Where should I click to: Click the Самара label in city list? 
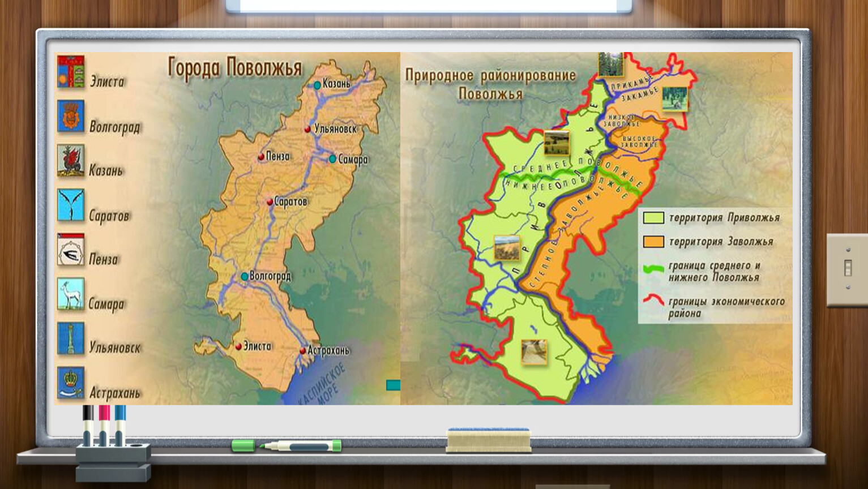(106, 304)
